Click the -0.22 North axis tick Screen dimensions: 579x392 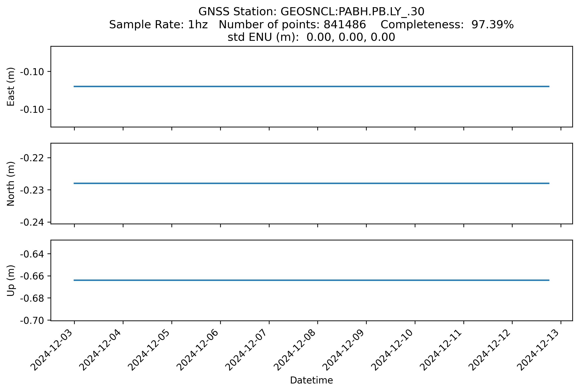[x=32, y=158]
